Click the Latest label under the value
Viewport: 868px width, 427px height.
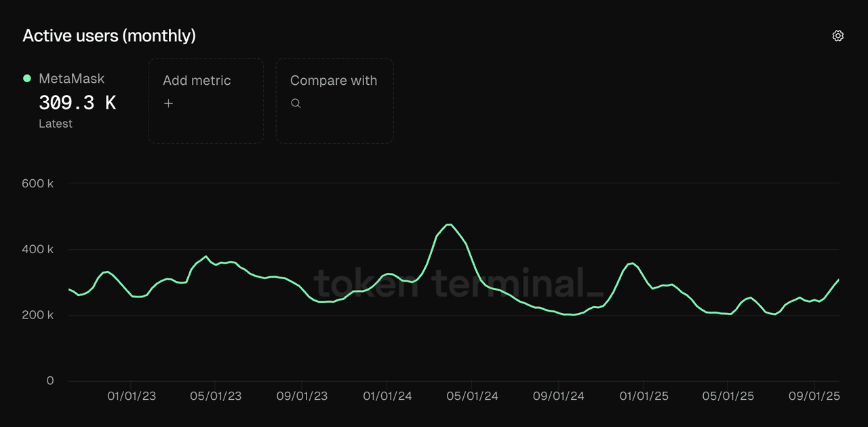coord(56,124)
